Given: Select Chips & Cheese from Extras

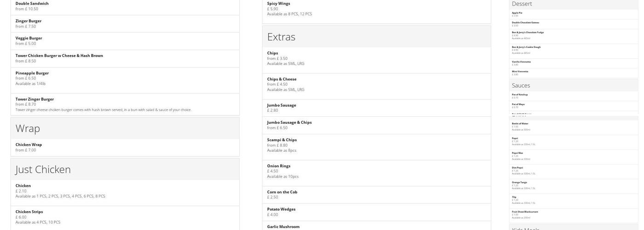Looking at the screenshot, I should (x=282, y=79).
